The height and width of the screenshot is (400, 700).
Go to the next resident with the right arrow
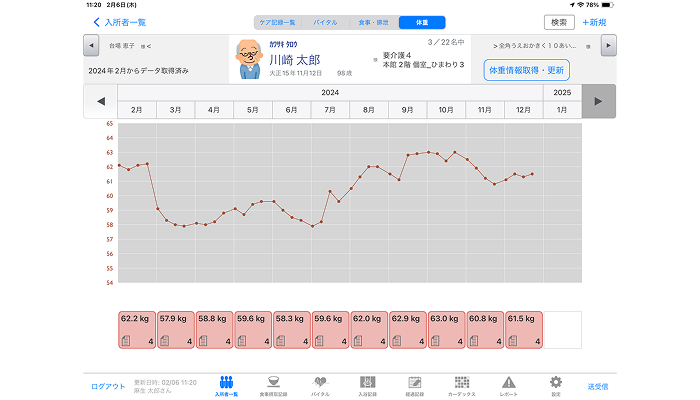(x=608, y=46)
